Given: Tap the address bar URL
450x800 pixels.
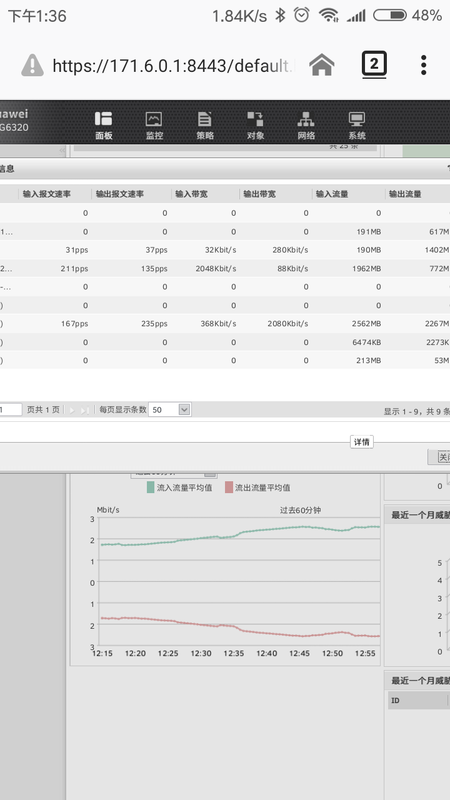Looking at the screenshot, I should (174, 65).
